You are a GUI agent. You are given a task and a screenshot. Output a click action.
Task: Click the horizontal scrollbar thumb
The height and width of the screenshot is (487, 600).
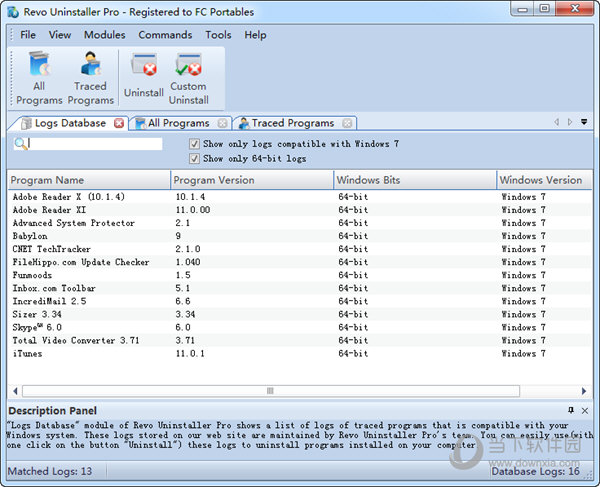271,391
